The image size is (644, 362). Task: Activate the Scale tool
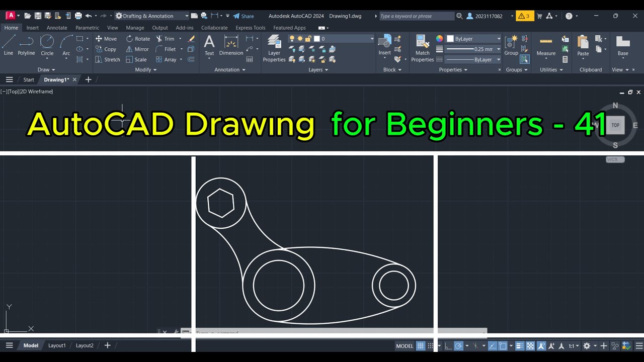(136, 59)
